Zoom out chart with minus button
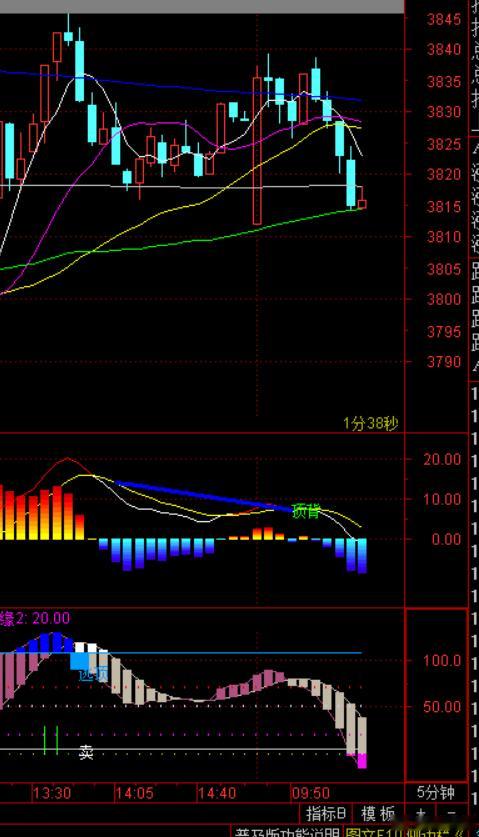Screen dimensions: 479x837 tap(452, 814)
